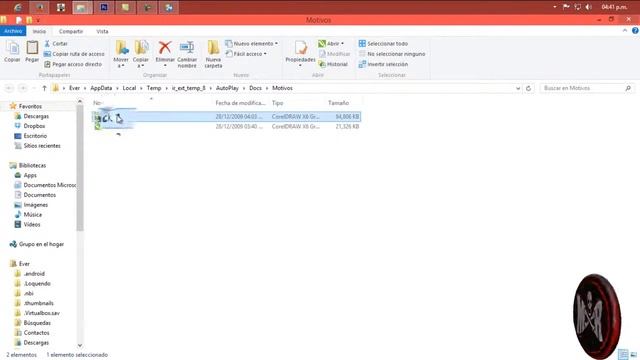The image size is (640, 360).
Task: Open the Photoshop taskbar icon
Action: point(104,7)
